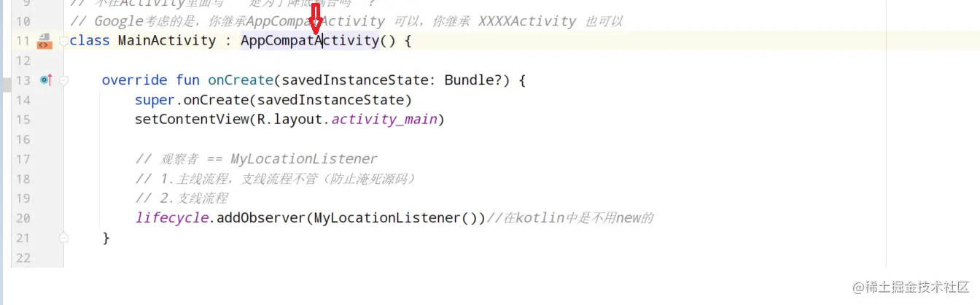Click the super keyword on line 14
The height and width of the screenshot is (305, 980).
[x=155, y=100]
